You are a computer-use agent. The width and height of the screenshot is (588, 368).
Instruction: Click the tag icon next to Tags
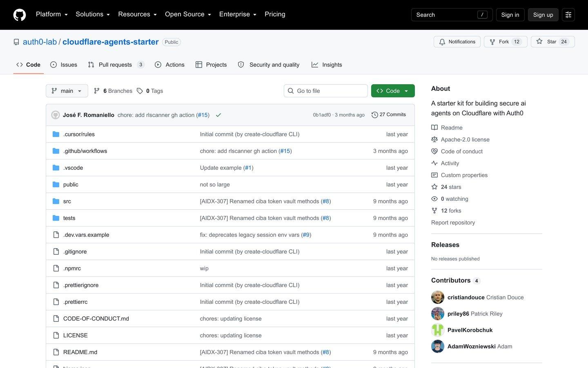(140, 91)
